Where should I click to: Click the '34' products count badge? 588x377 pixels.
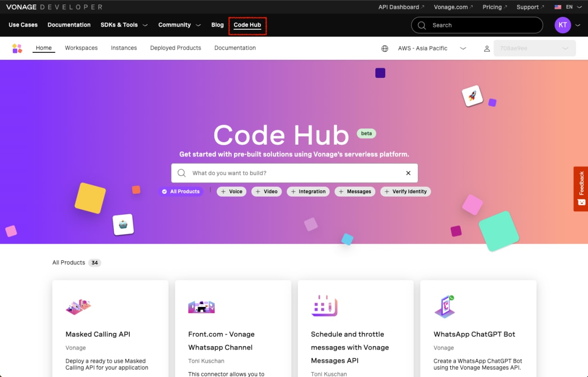pos(95,263)
